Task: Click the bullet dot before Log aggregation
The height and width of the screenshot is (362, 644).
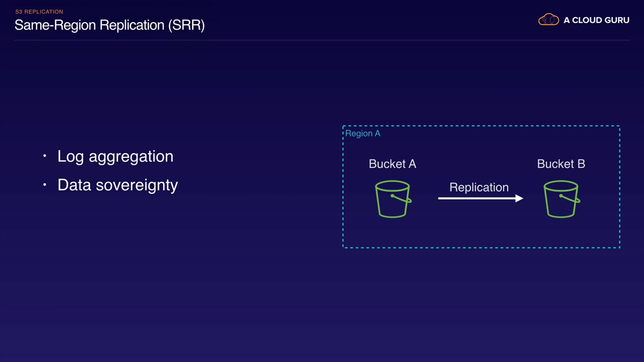Action: tap(45, 156)
